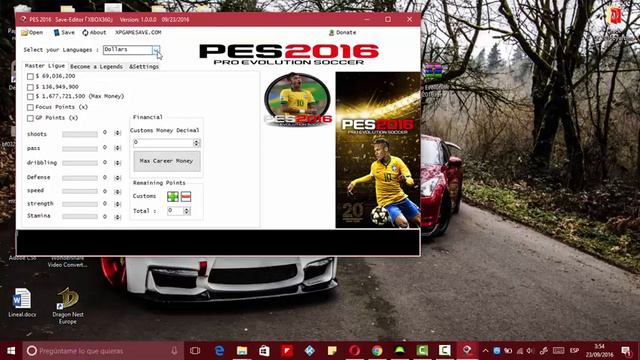The image size is (640, 360).
Task: Click the Total points spinner arrows
Action: click(187, 211)
